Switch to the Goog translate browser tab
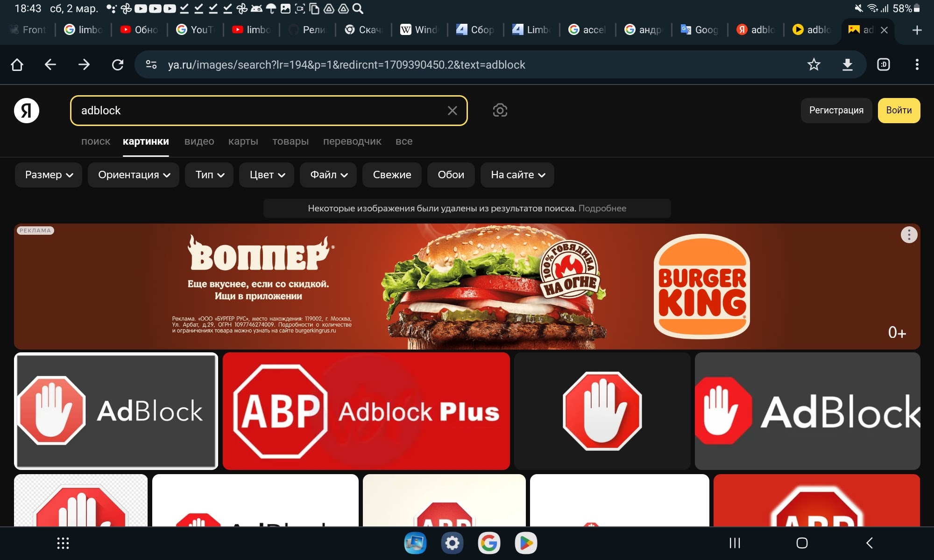This screenshot has height=560, width=934. (x=700, y=30)
